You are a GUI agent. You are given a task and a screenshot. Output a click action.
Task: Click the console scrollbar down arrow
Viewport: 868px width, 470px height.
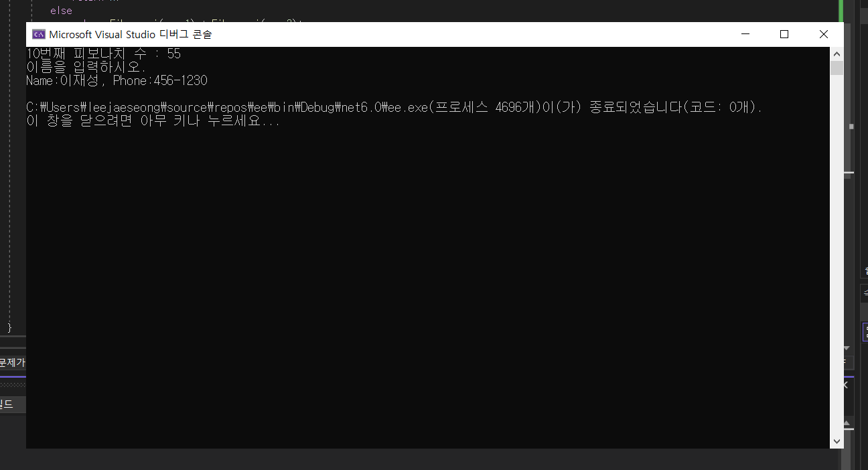coord(837,441)
